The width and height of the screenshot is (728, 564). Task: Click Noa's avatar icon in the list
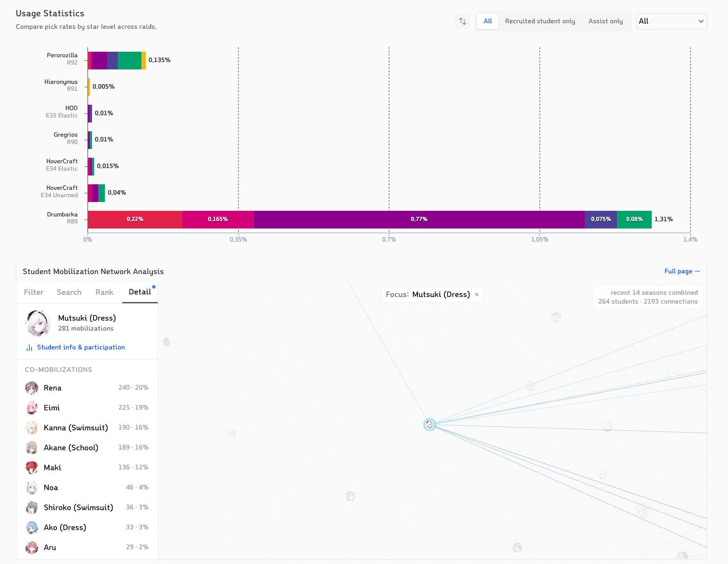click(32, 488)
